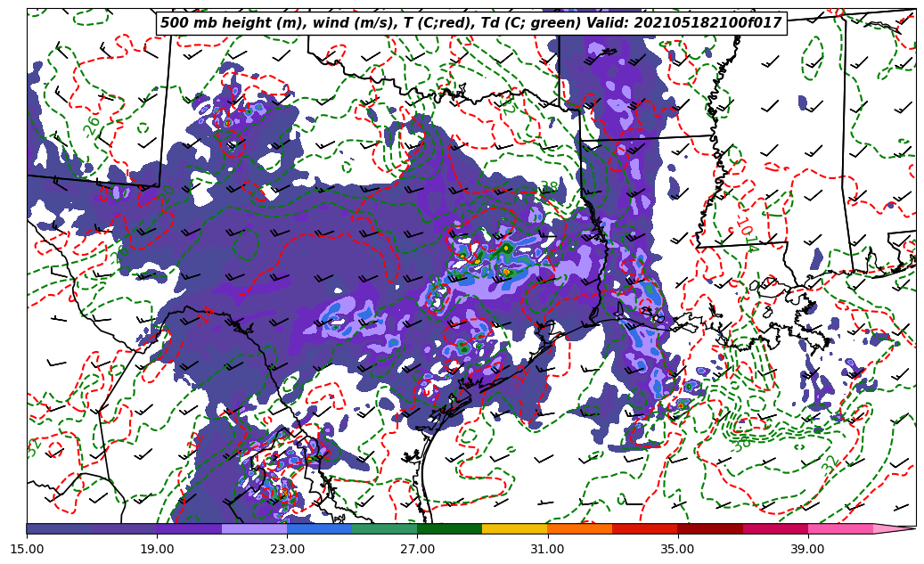Click the plot title text at top
Screen dimensions: 924x564
point(470,23)
